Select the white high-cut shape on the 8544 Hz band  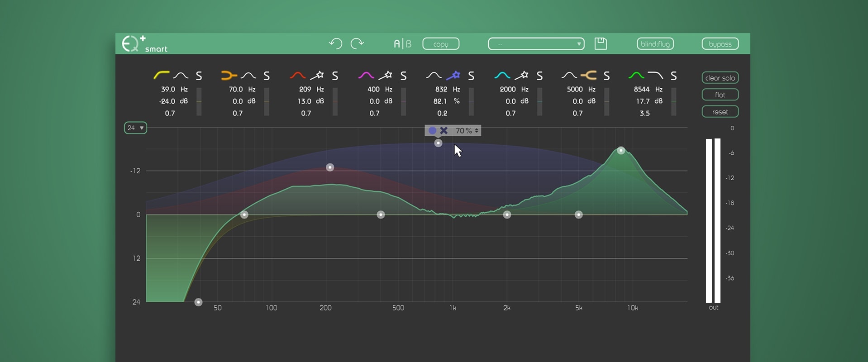[655, 75]
